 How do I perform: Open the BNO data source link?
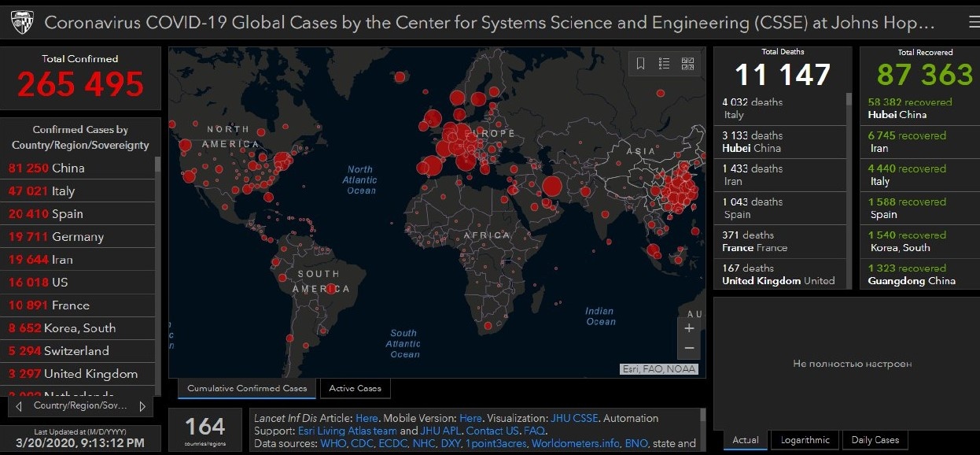pos(636,443)
